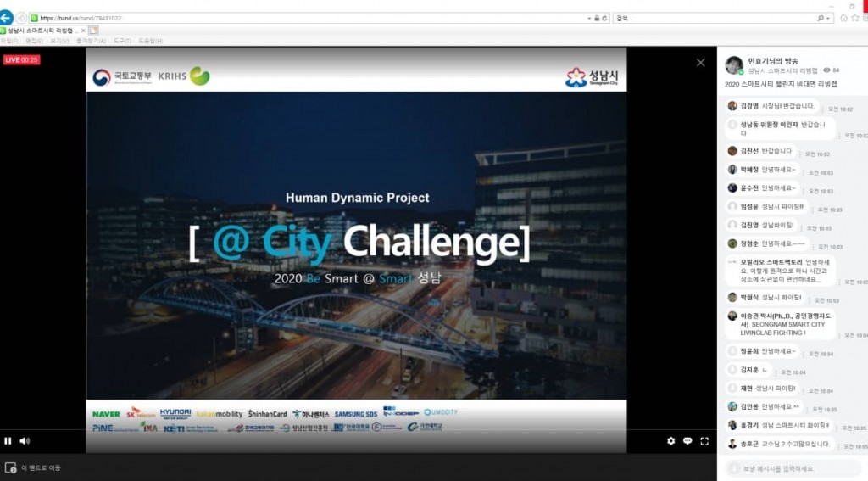Click the browser back arrow
The width and height of the screenshot is (868, 481).
pos(7,17)
